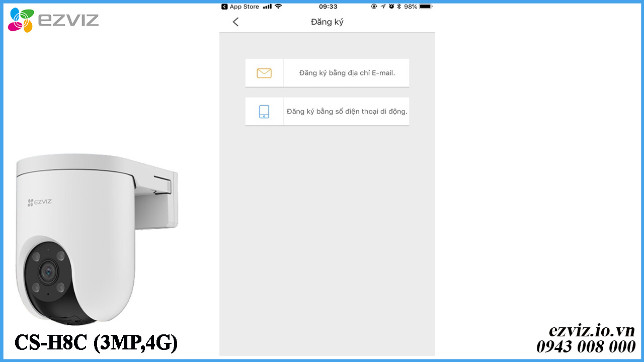The width and height of the screenshot is (644, 362).
Task: Tap the cellular signal bars icon
Action: coord(267,7)
